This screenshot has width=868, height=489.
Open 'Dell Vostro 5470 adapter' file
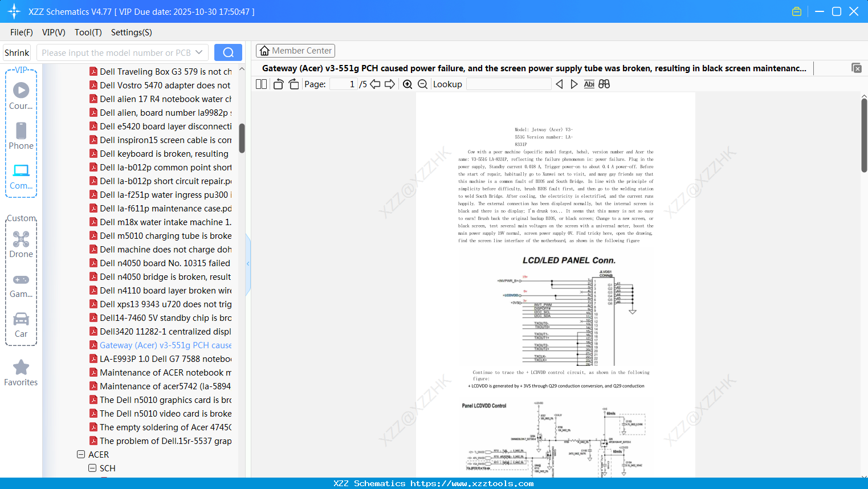(x=165, y=85)
